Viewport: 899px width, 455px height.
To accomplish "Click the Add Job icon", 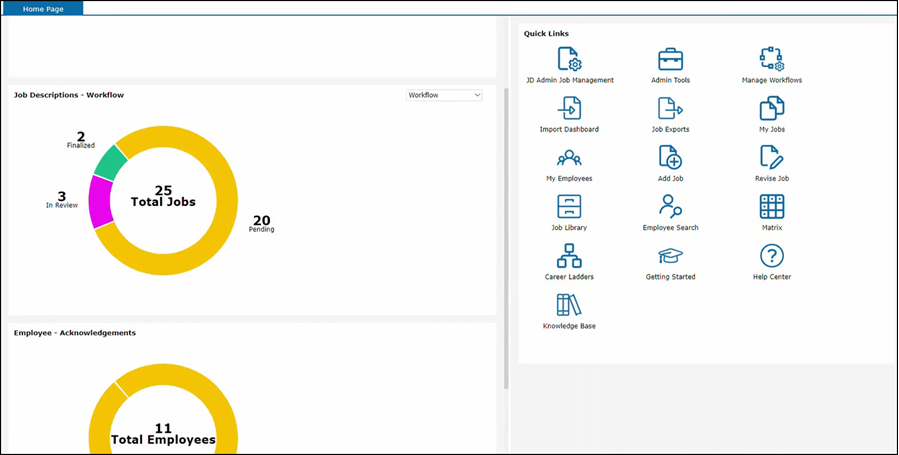I will [x=670, y=157].
